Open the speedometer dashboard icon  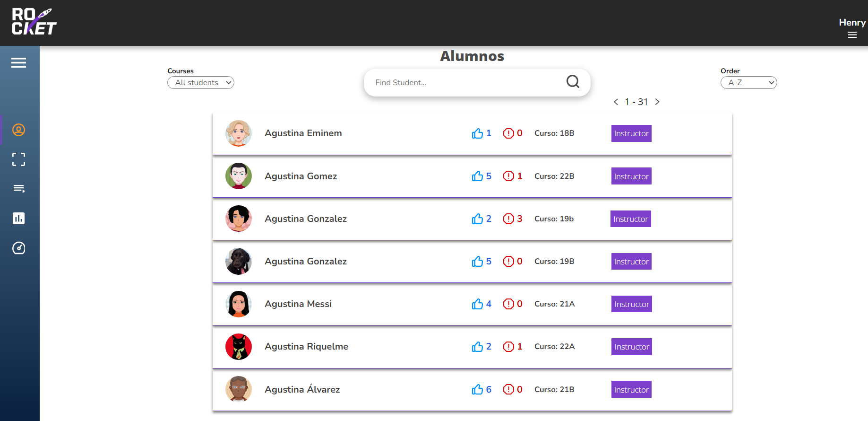[x=18, y=248]
